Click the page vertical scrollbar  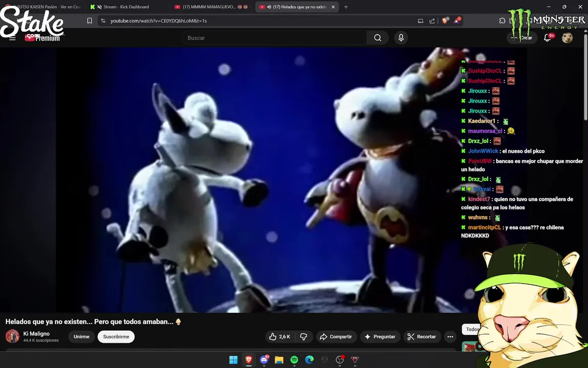pyautogui.click(x=585, y=78)
